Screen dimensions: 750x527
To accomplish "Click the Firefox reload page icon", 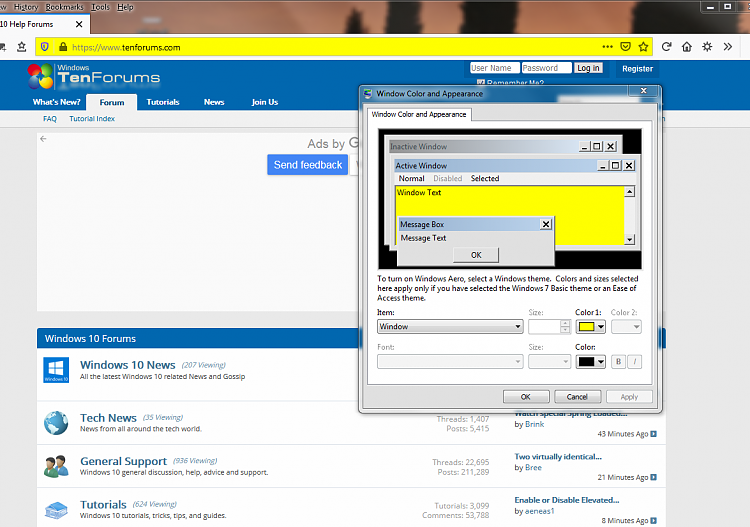I will [666, 47].
